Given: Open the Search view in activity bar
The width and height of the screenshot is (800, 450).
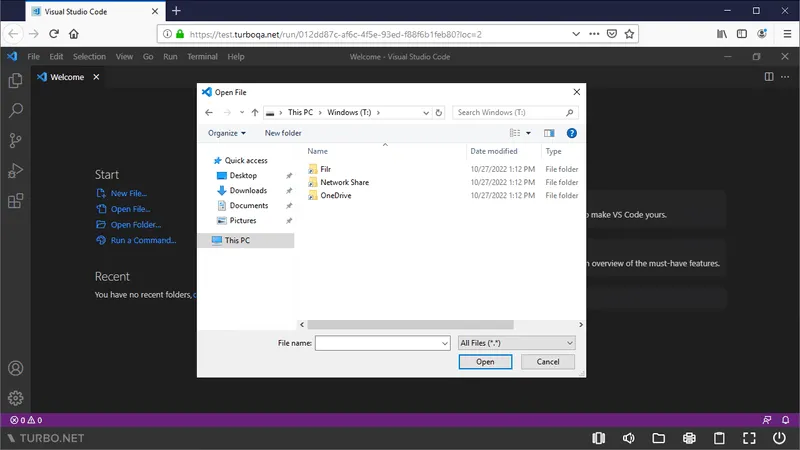Looking at the screenshot, I should (15, 110).
